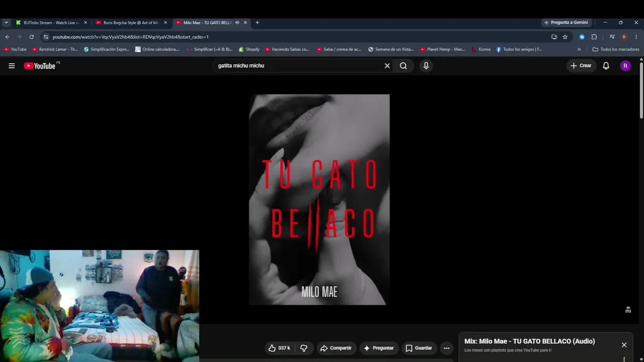Clear the search box text
The width and height of the screenshot is (644, 362).
tap(387, 66)
